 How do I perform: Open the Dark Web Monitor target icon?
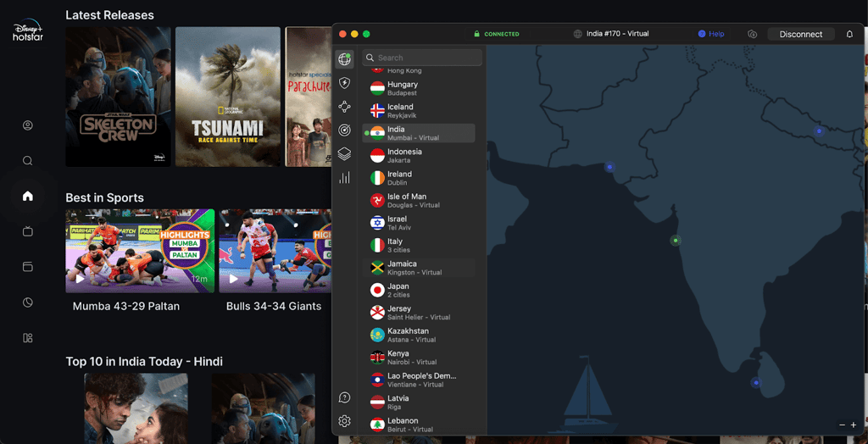point(344,130)
